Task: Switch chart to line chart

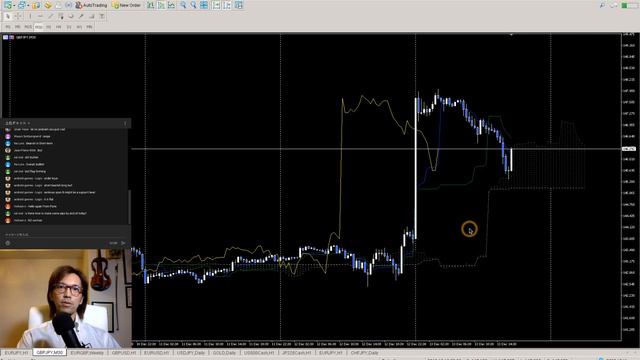Action: [x=171, y=5]
